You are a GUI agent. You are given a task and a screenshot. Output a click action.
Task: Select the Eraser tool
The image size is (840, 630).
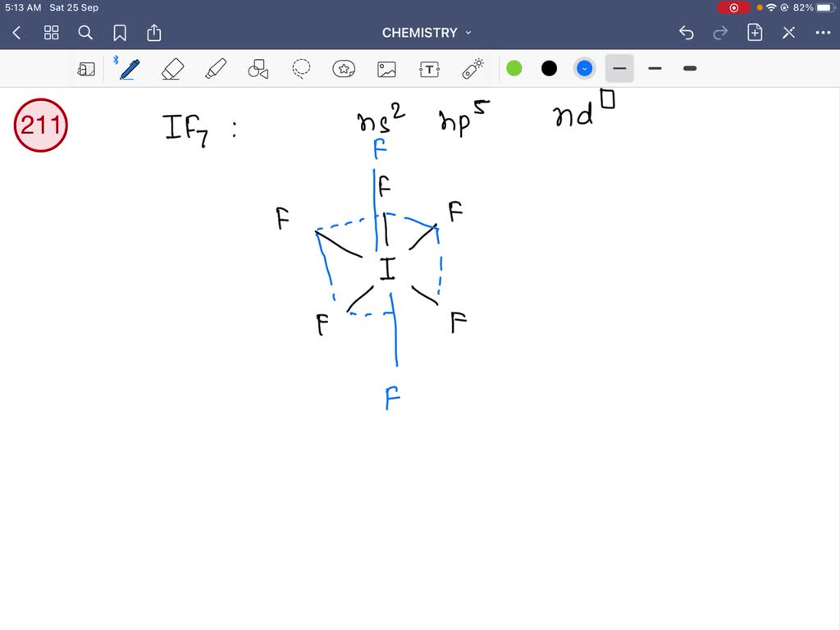[172, 69]
